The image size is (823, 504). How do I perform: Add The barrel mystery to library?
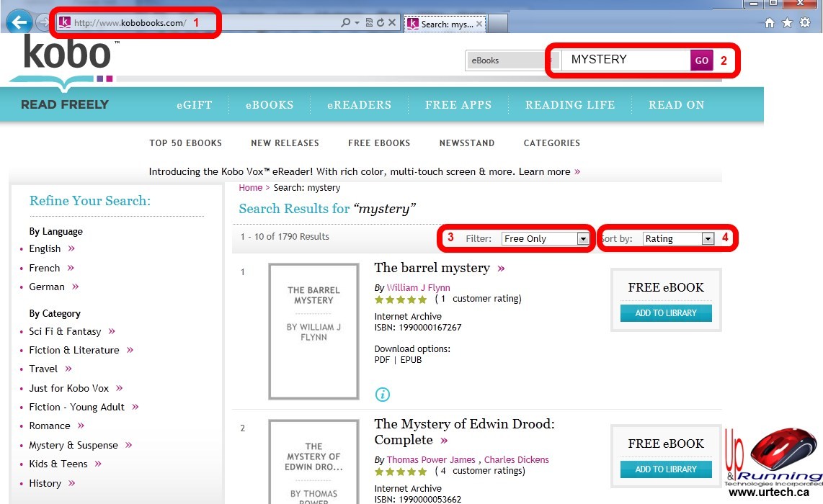[666, 313]
